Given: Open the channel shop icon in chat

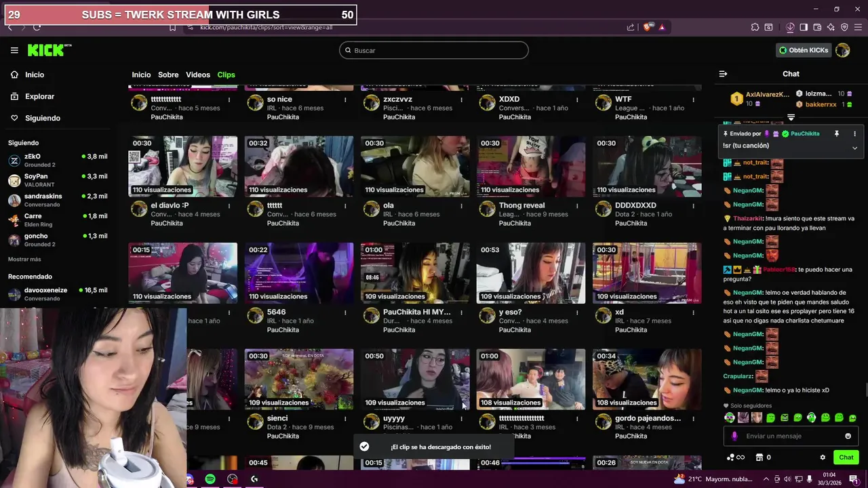Looking at the screenshot, I should [x=759, y=457].
